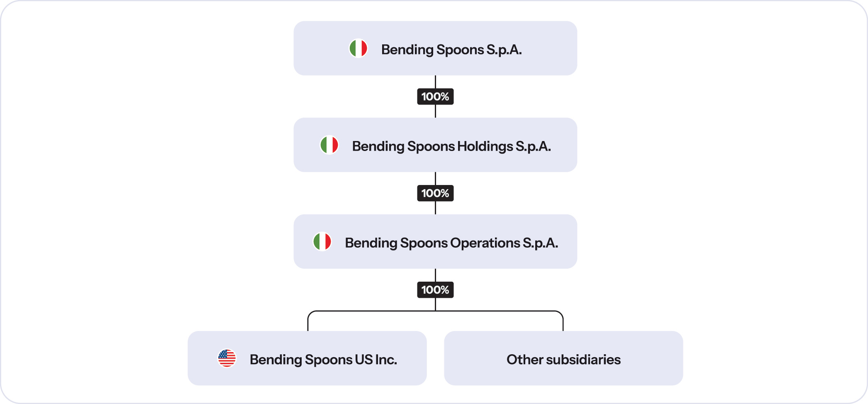The image size is (868, 404).
Task: Click the Other subsidiaries text
Action: click(x=563, y=360)
